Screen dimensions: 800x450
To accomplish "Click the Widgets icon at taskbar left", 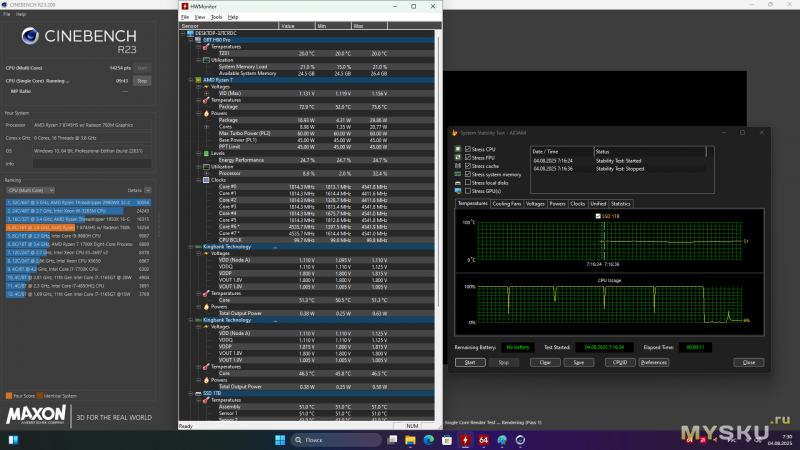I will click(13, 440).
